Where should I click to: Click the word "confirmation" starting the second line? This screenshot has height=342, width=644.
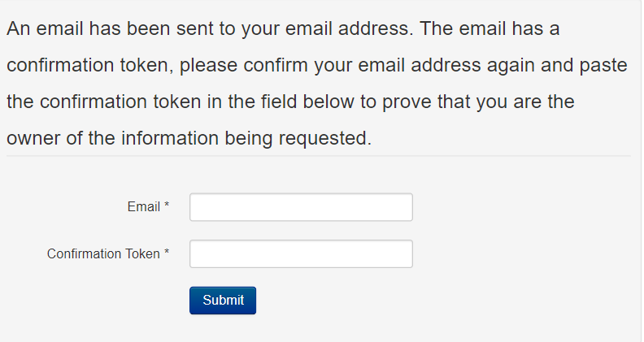pyautogui.click(x=59, y=66)
